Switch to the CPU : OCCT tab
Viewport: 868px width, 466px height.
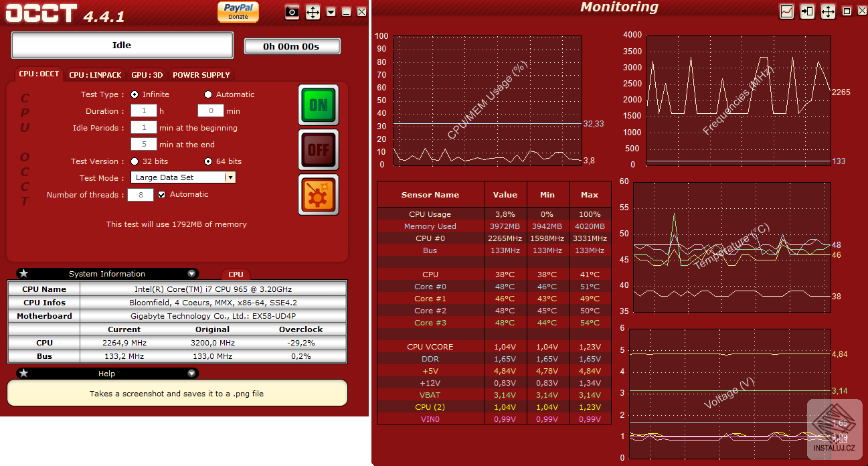click(x=39, y=74)
